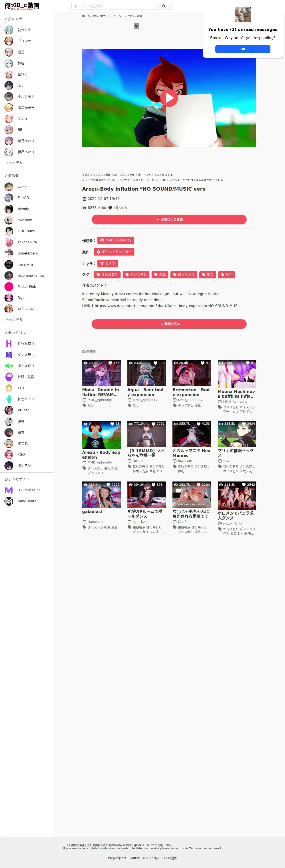Open お問い合わせ footer link
The height and width of the screenshot is (868, 285).
coord(117,858)
